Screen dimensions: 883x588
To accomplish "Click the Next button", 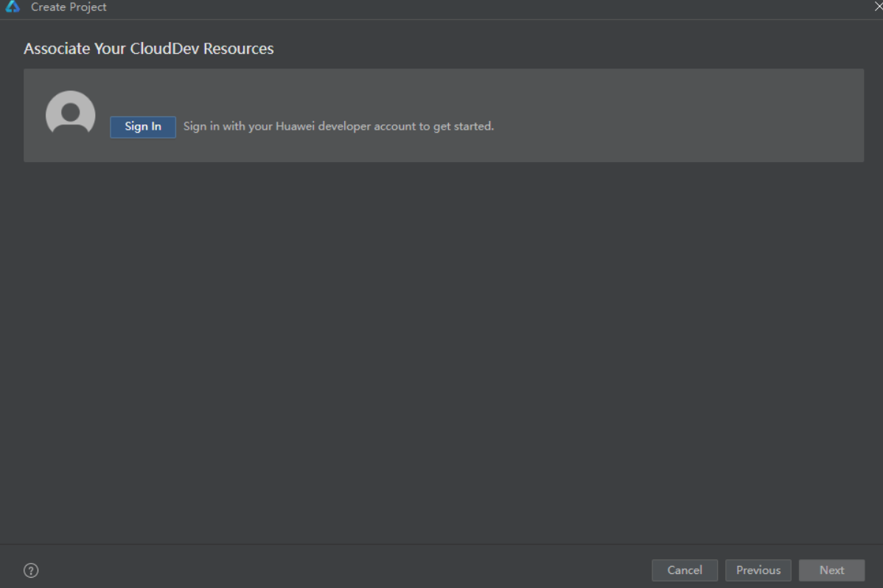I will [x=831, y=570].
